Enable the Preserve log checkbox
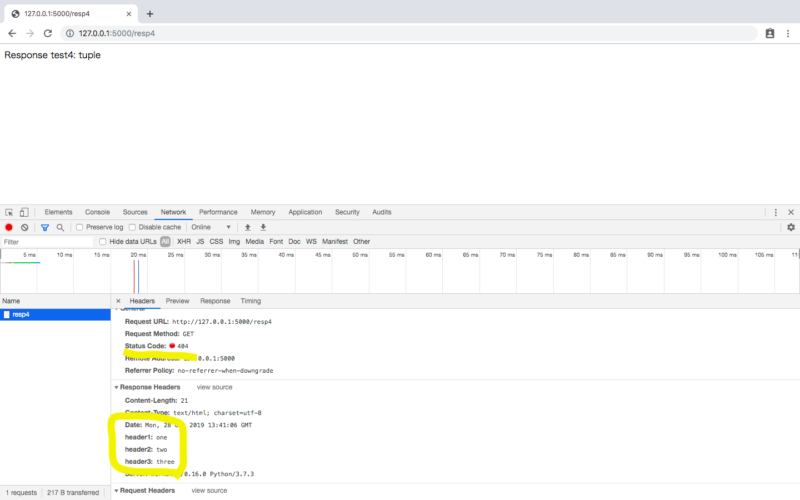 [80, 227]
